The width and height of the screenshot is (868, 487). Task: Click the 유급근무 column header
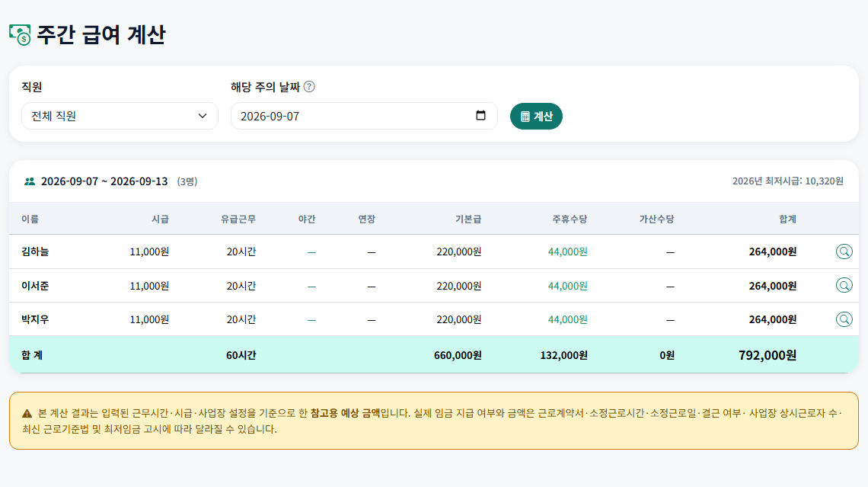coord(238,219)
